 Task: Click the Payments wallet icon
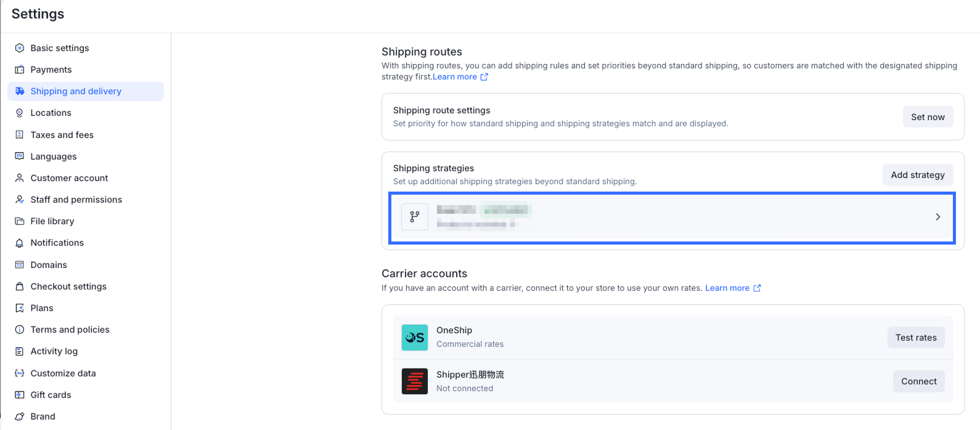(19, 70)
